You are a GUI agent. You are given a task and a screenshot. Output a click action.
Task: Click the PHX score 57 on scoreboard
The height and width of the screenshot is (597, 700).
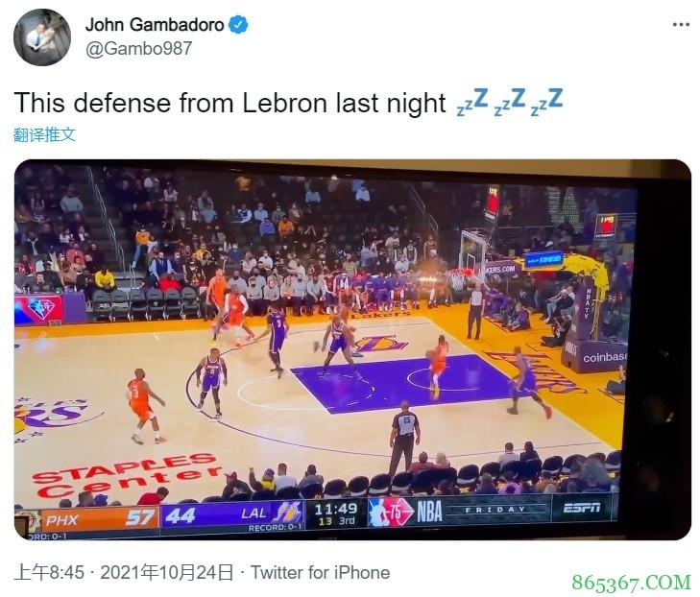pos(140,517)
